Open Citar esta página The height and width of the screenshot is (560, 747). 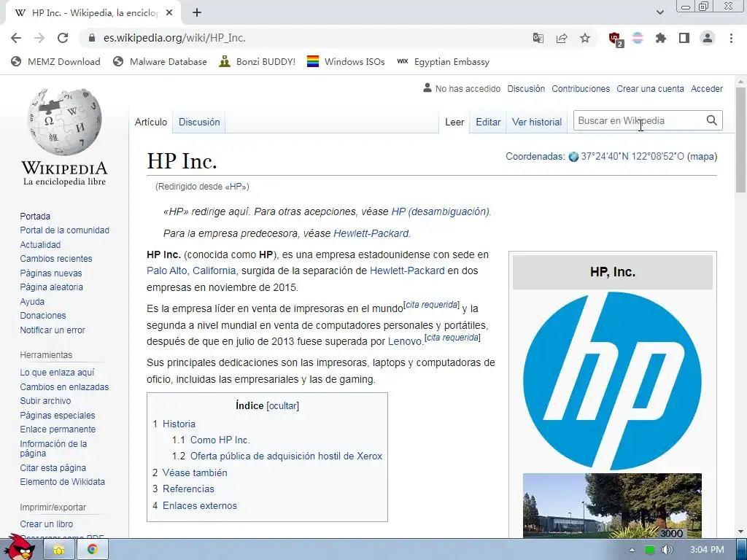(53, 467)
